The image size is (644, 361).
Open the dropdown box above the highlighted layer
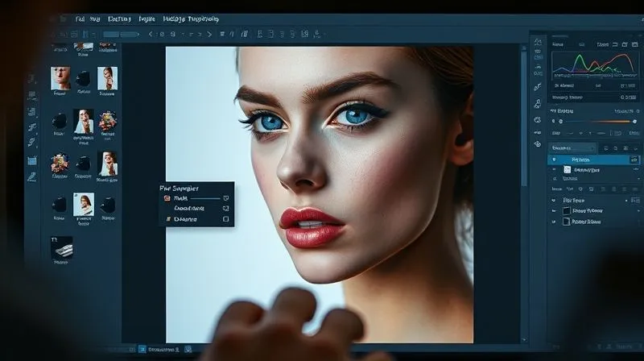click(x=572, y=148)
